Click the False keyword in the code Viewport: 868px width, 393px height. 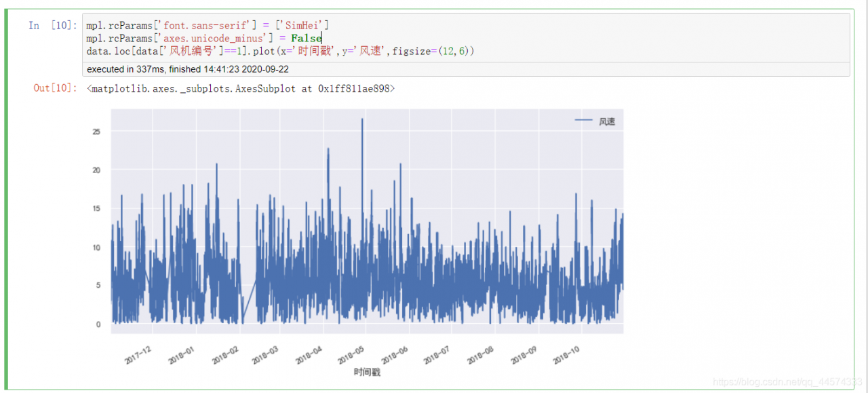[307, 38]
